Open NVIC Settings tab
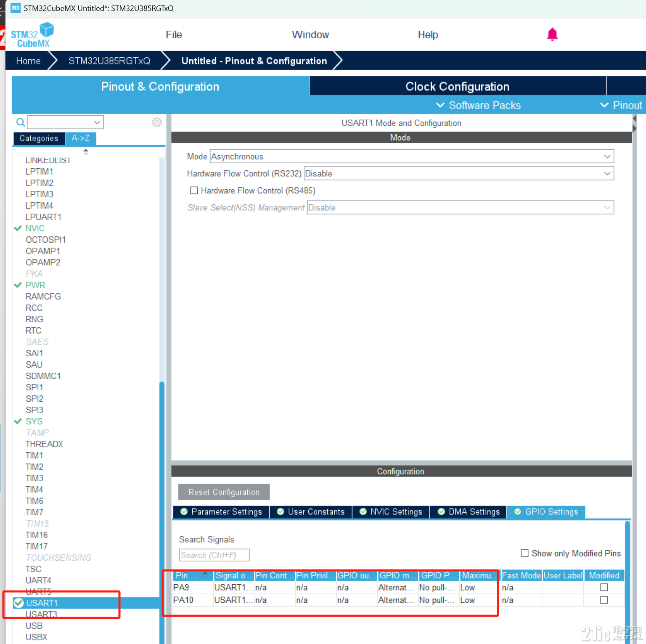The image size is (646, 644). click(x=391, y=512)
